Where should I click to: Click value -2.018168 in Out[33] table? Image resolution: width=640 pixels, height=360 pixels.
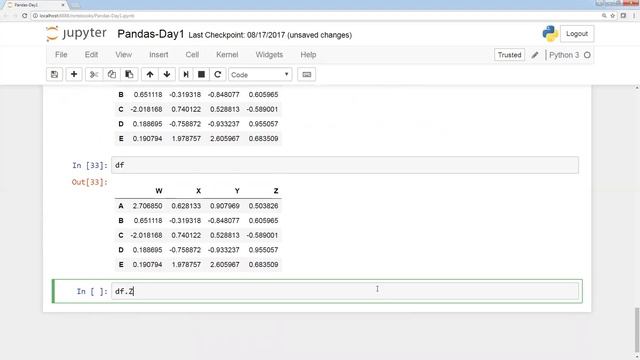click(x=146, y=235)
